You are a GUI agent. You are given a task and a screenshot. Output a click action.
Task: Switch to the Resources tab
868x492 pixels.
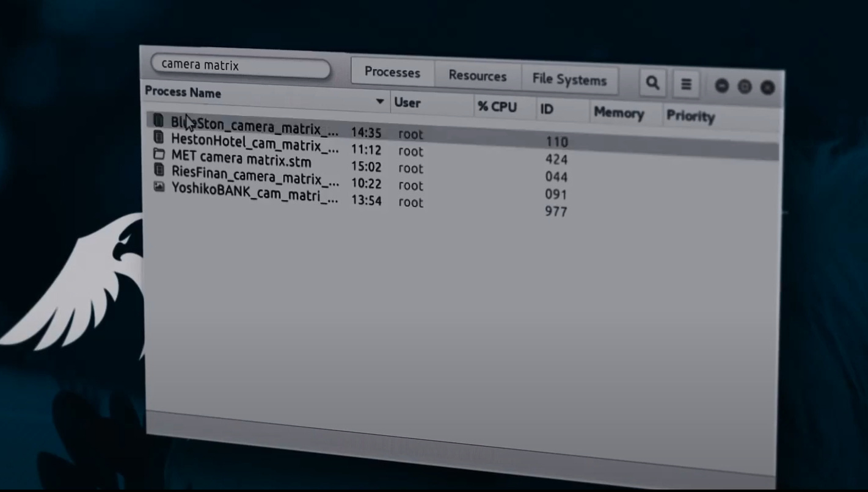tap(478, 76)
